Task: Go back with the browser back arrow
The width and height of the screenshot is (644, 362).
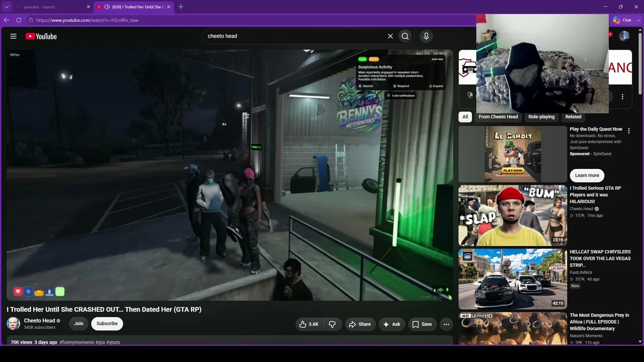Action: click(x=7, y=20)
